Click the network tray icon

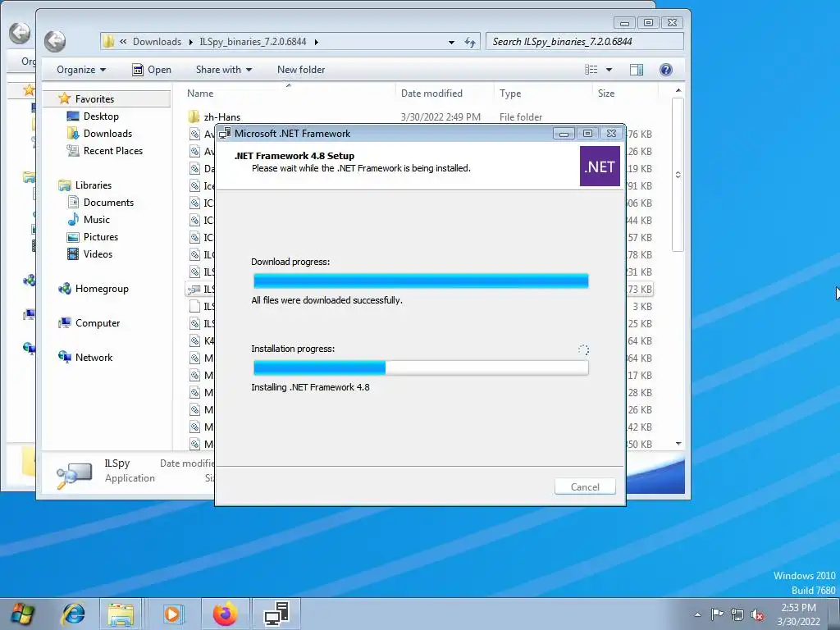(737, 614)
